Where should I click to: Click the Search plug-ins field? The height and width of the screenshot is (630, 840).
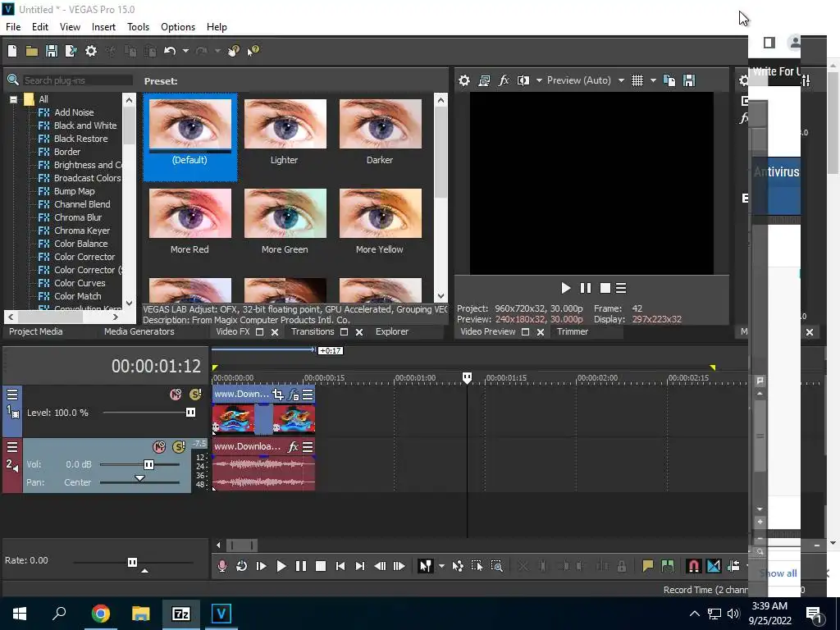(78, 80)
